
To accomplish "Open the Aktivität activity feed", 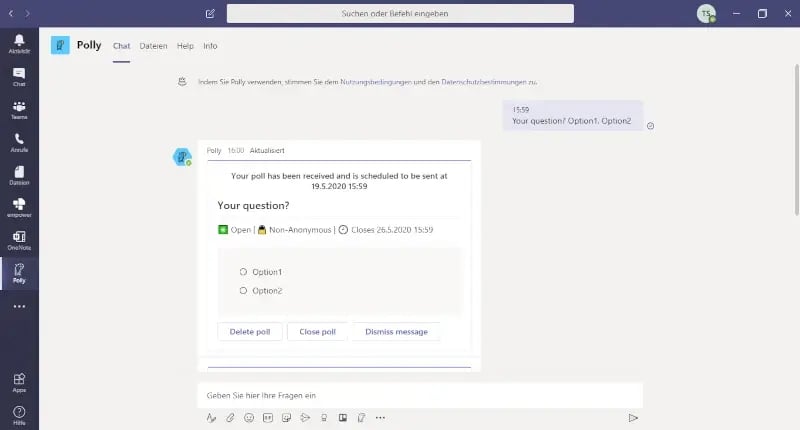I will tap(19, 44).
